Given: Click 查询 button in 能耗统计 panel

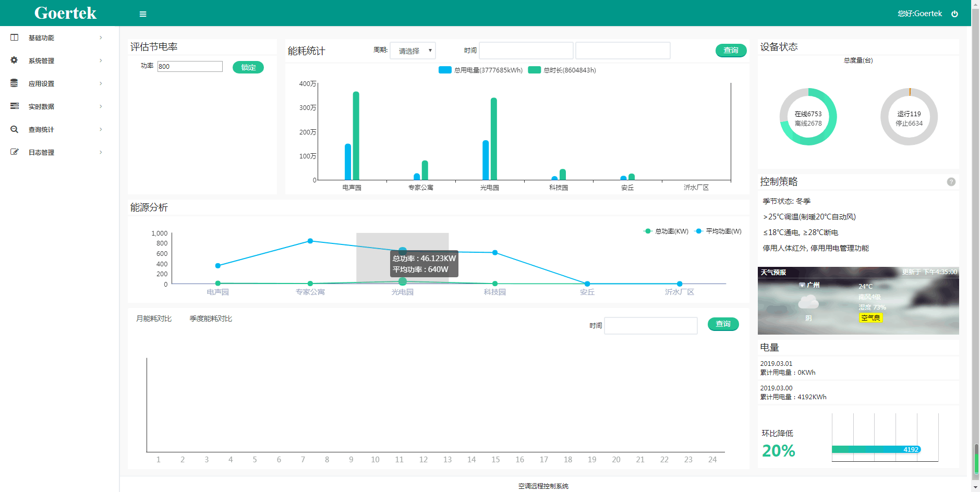Looking at the screenshot, I should 731,50.
